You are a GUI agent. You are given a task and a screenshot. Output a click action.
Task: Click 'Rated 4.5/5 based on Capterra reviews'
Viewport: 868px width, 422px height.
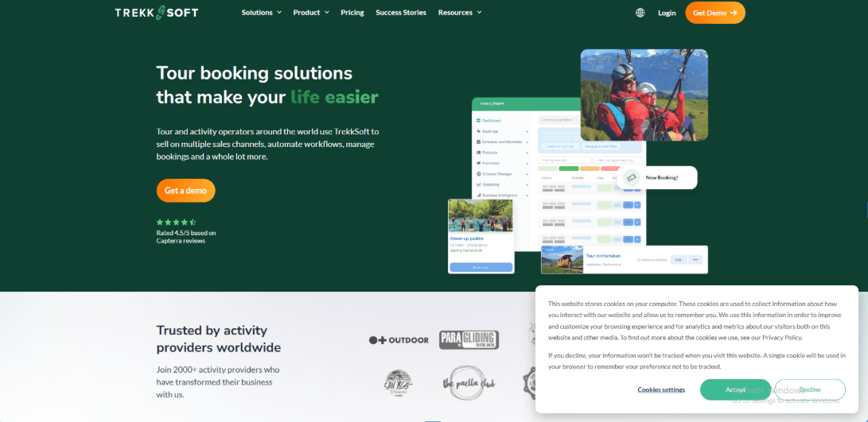[x=186, y=237]
